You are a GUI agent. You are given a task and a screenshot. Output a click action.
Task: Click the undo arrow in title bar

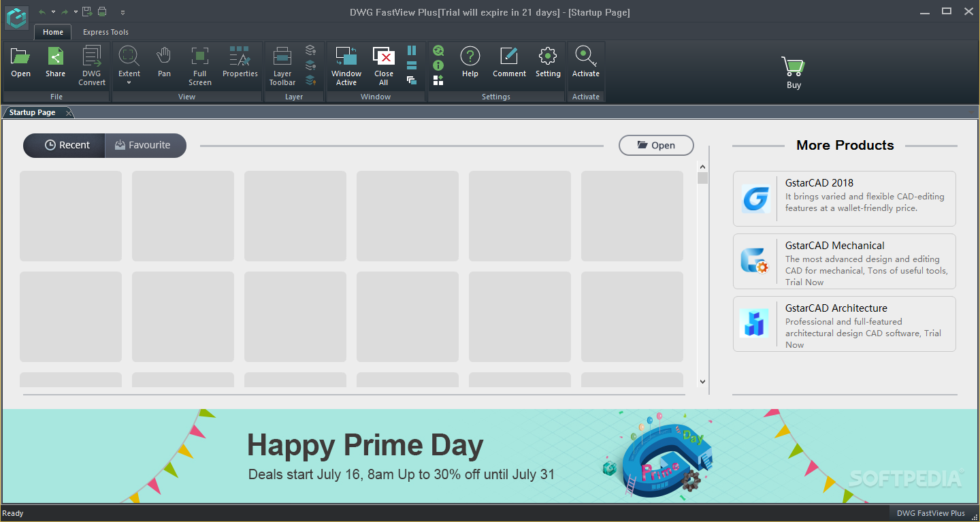coord(42,12)
